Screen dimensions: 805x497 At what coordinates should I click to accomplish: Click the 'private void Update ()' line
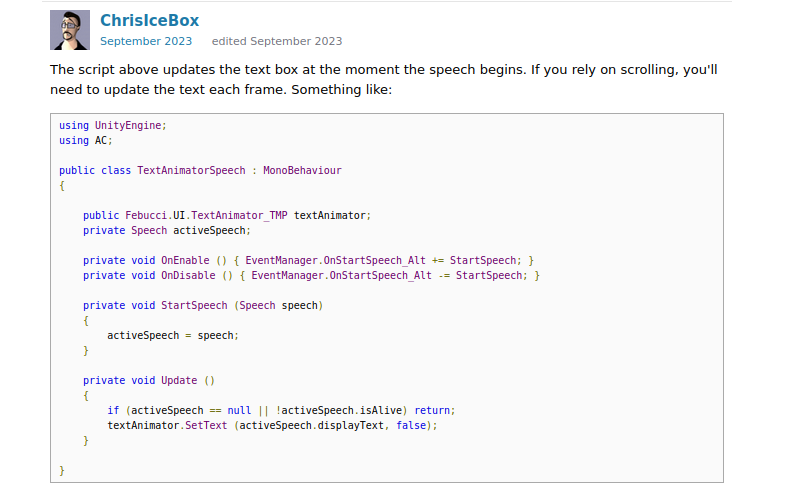point(149,380)
